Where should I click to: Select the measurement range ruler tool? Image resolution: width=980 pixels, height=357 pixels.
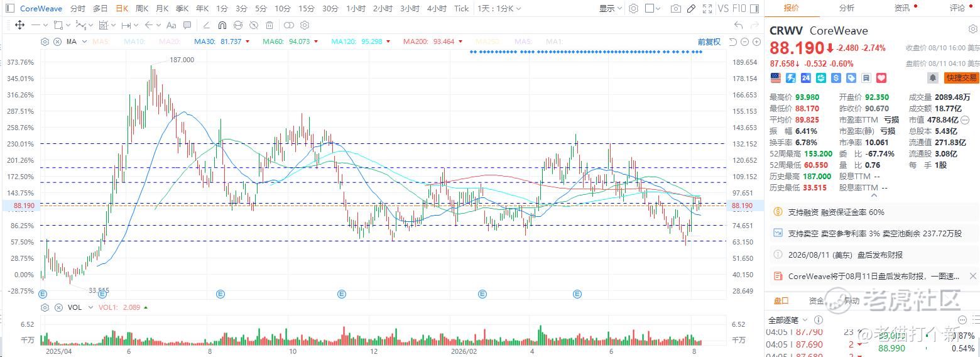pos(126,25)
